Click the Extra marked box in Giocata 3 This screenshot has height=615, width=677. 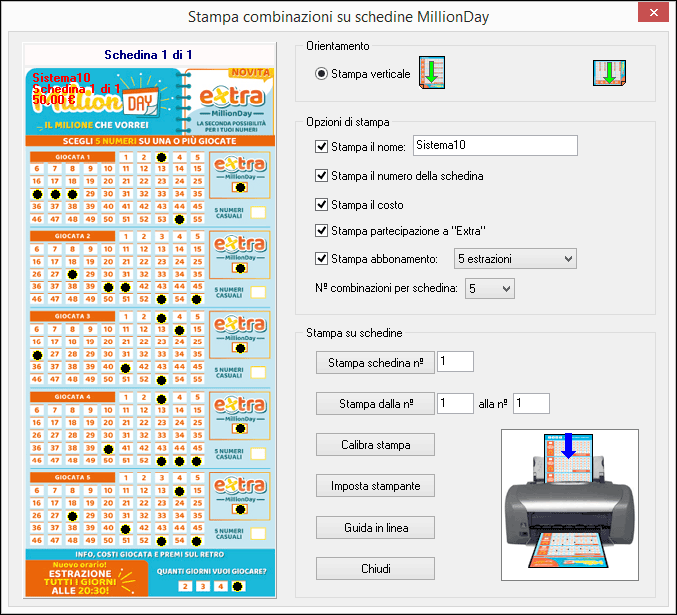click(240, 348)
